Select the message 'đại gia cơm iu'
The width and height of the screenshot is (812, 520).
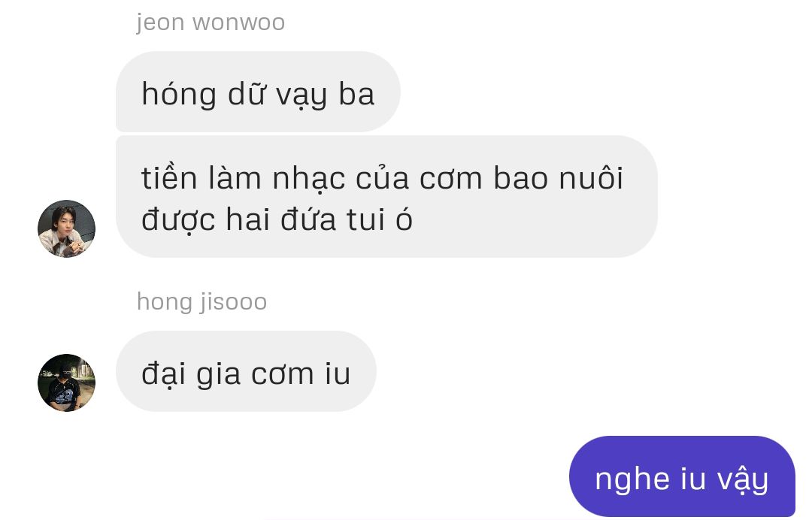click(246, 371)
